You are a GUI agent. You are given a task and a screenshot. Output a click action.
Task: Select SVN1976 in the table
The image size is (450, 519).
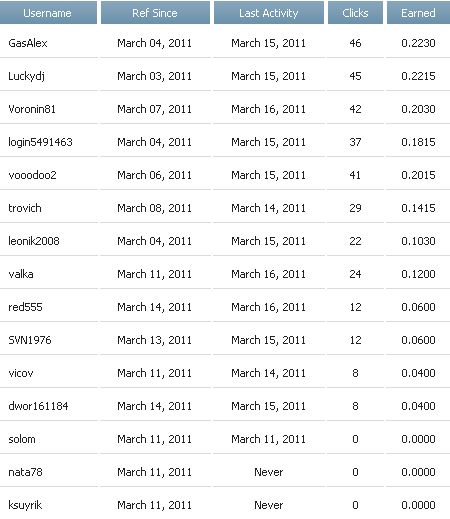tap(30, 340)
